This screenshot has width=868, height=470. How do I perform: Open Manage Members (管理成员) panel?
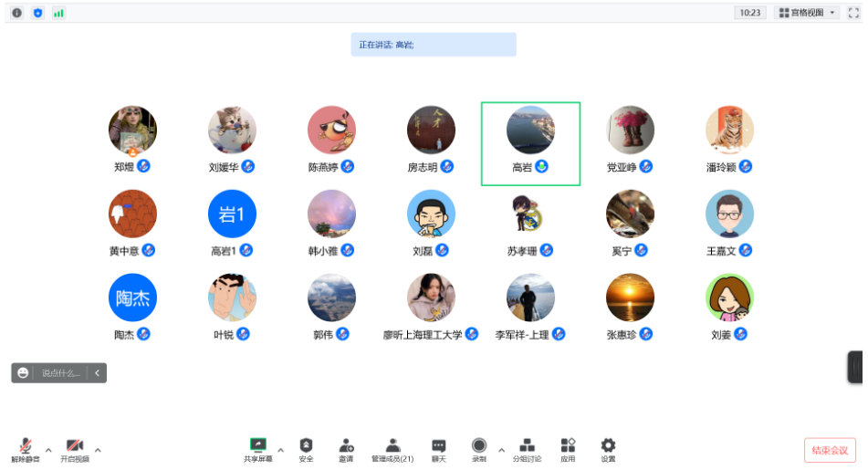point(392,448)
